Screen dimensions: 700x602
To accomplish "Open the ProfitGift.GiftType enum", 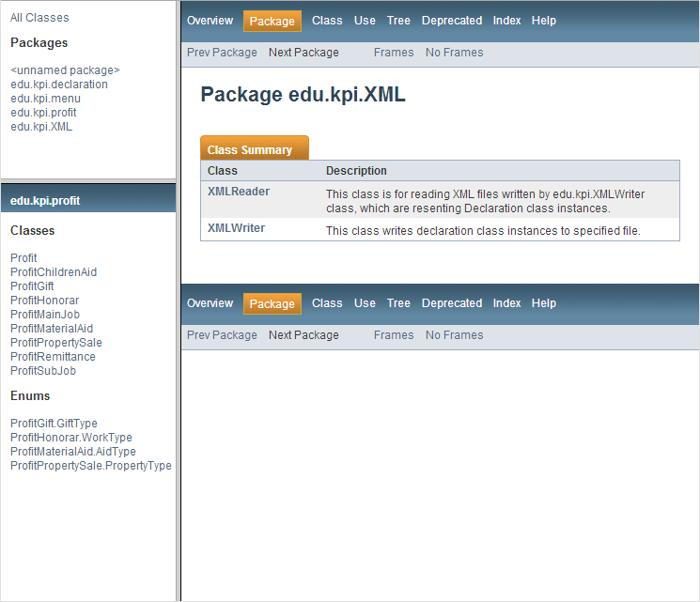I will [x=54, y=424].
